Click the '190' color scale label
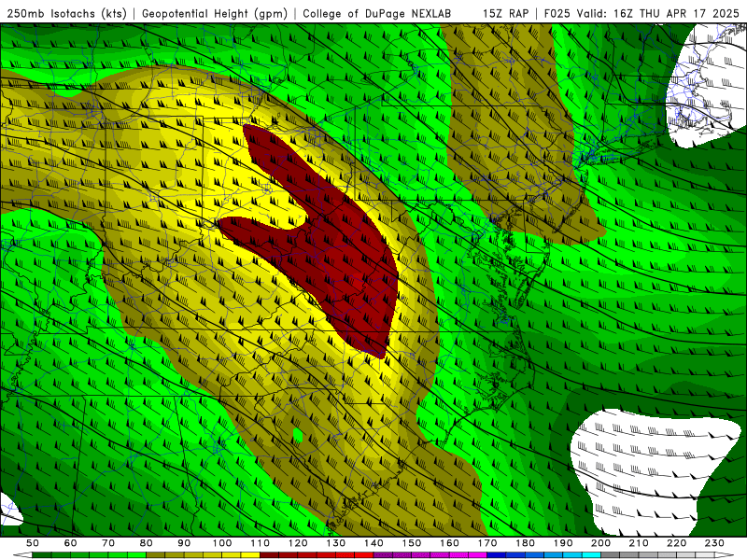 pyautogui.click(x=563, y=543)
